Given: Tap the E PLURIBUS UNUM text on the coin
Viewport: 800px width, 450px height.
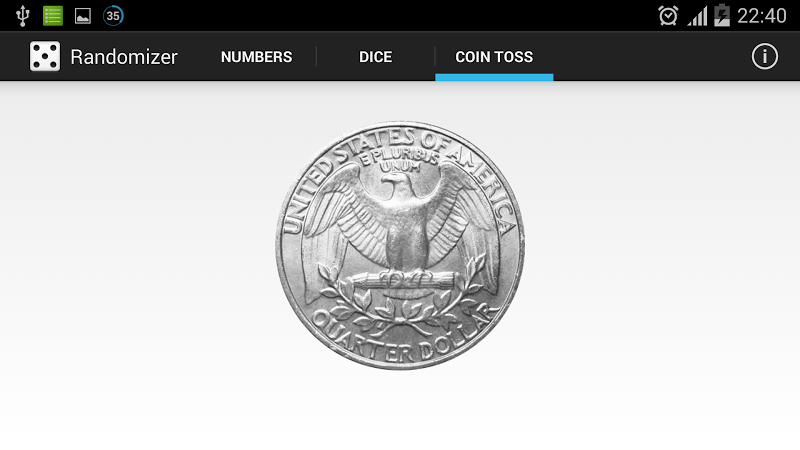Looking at the screenshot, I should coord(399,159).
